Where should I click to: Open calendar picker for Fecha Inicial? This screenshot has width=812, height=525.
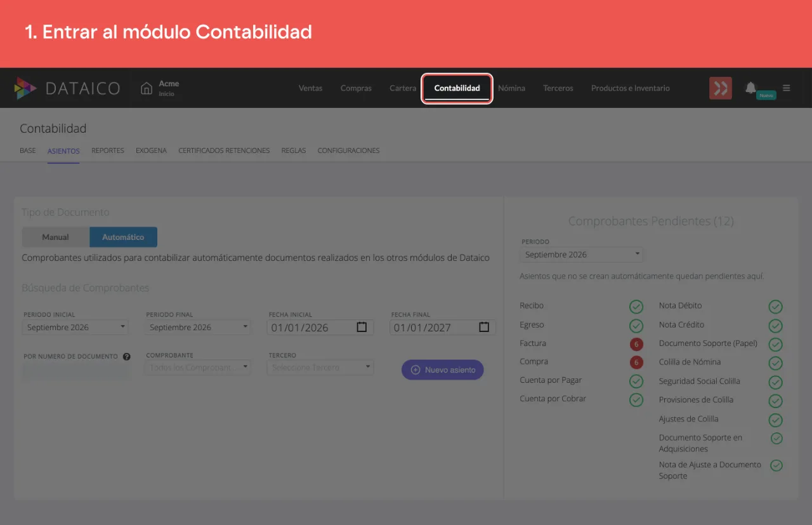coord(362,327)
